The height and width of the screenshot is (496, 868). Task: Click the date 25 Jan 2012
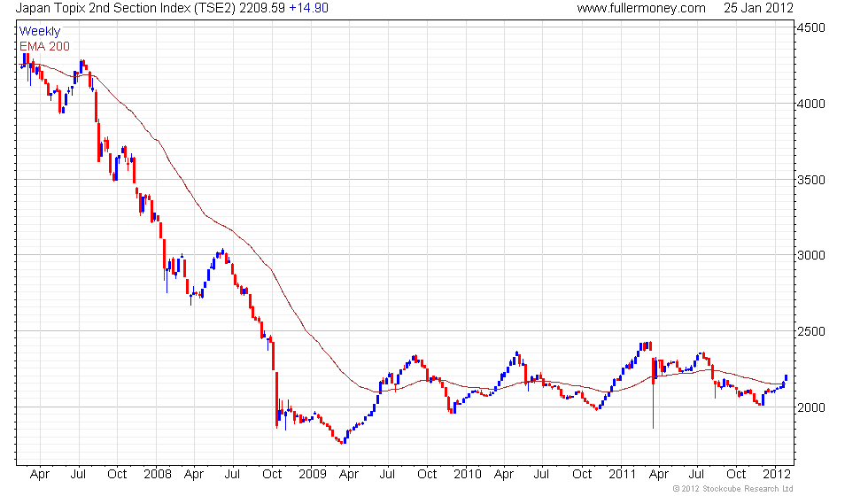pyautogui.click(x=758, y=8)
